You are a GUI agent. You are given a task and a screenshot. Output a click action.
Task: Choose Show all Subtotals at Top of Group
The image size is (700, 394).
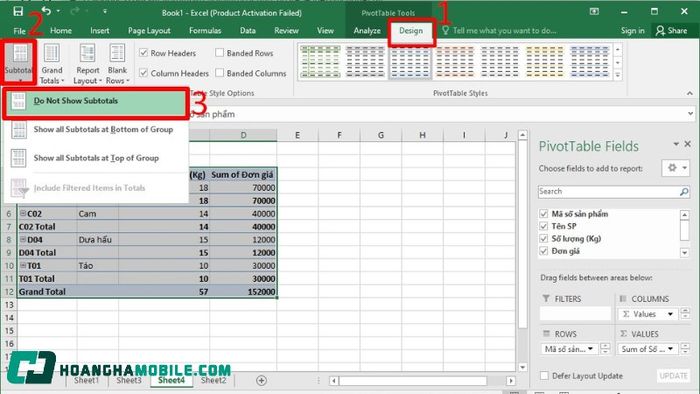tap(96, 158)
